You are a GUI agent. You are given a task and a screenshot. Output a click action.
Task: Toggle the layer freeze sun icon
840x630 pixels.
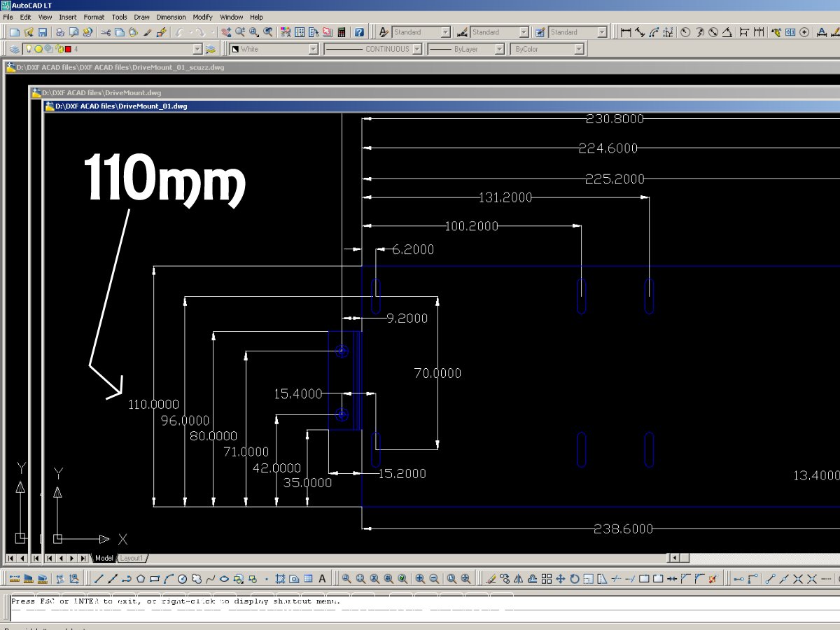coord(38,49)
